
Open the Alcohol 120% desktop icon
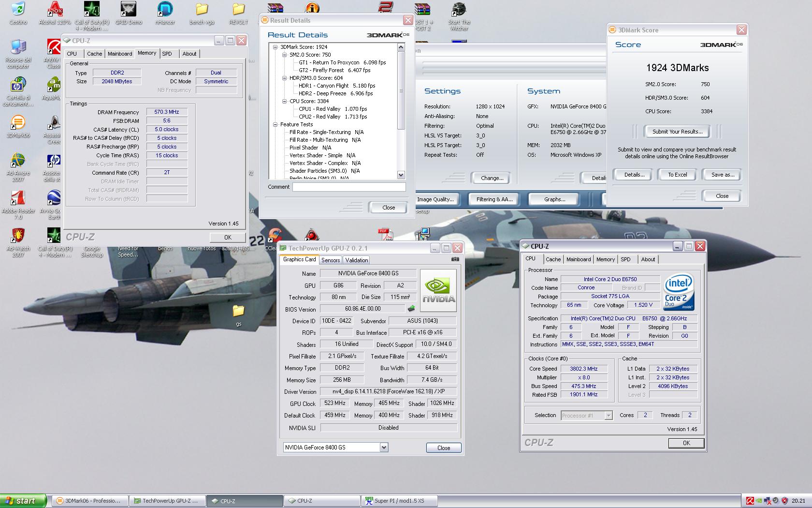click(x=55, y=13)
